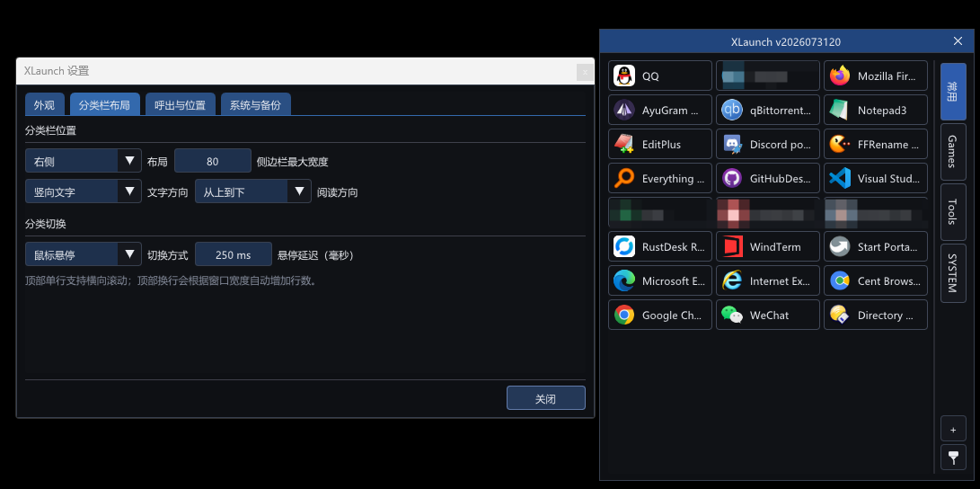Edit the sidebar max width field 80

[x=213, y=161]
